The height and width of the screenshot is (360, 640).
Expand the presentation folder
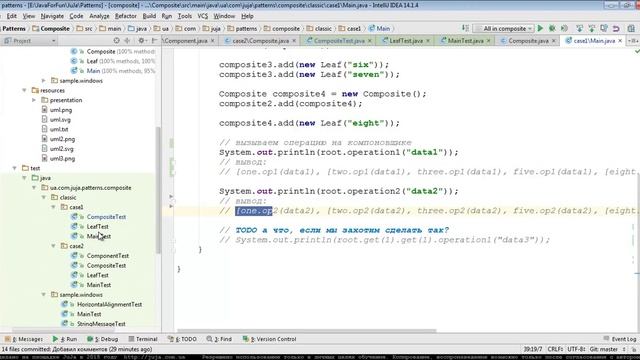click(34, 100)
